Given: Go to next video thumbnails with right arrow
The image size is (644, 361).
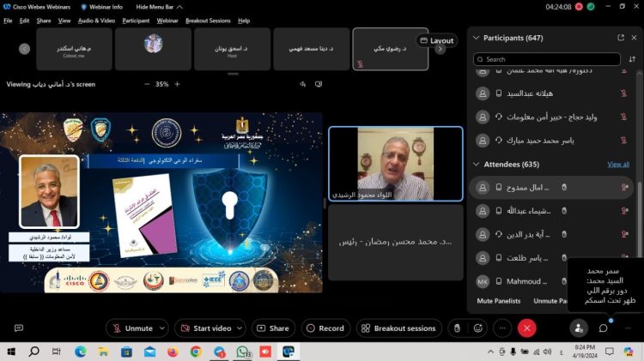Looking at the screenshot, I should (x=440, y=49).
